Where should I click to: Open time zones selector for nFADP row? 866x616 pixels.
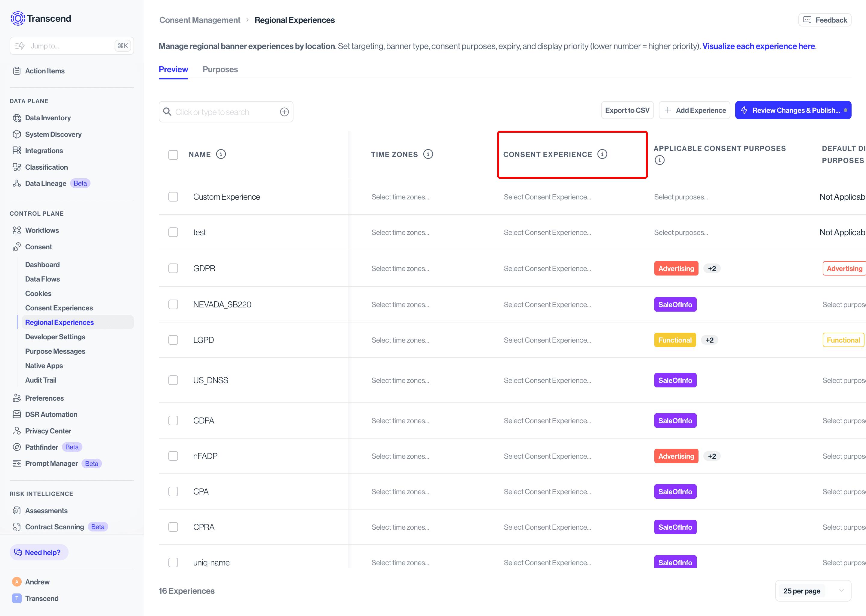[401, 456]
